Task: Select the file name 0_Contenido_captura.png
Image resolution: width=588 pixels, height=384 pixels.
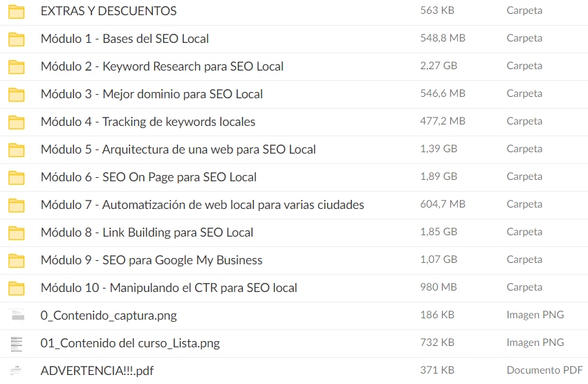Action: (x=109, y=316)
